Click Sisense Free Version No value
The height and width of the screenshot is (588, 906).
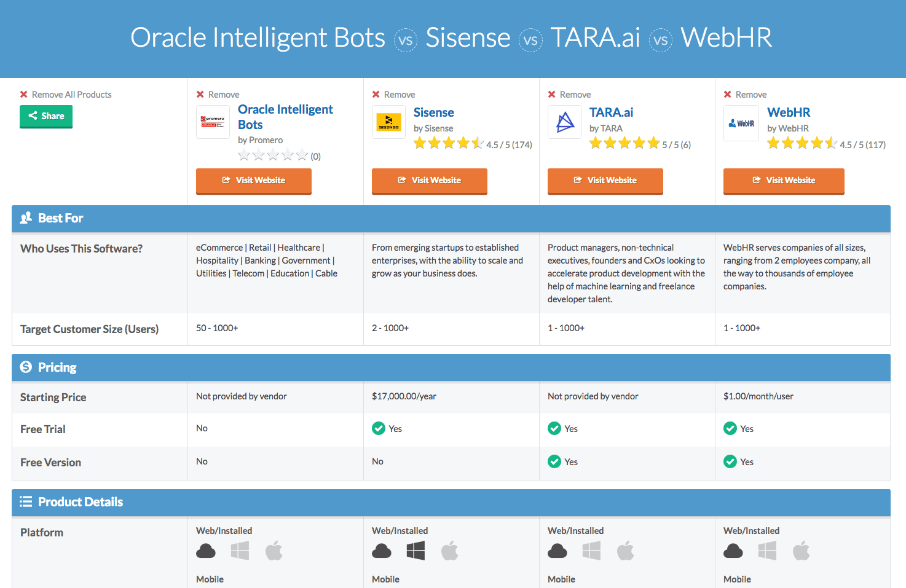(377, 461)
